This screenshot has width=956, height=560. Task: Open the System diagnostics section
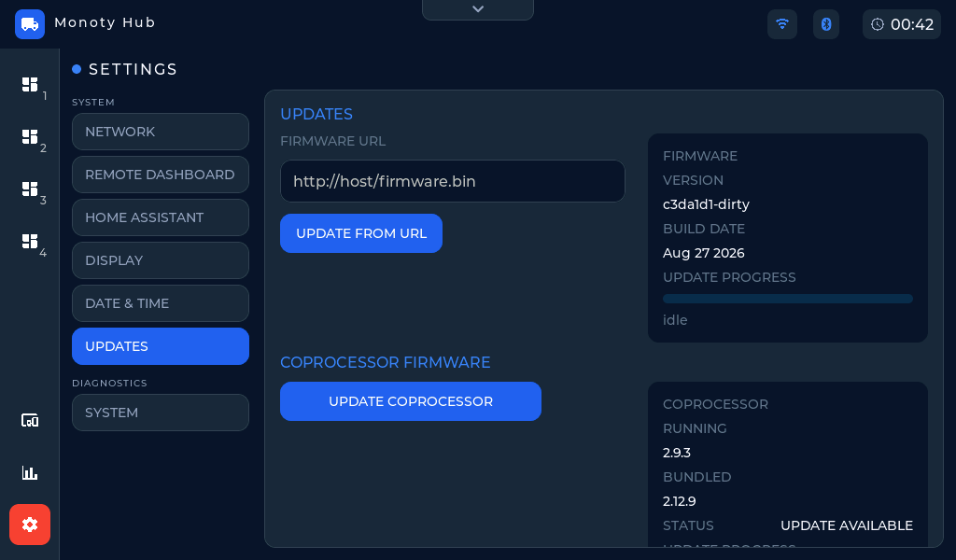(161, 413)
